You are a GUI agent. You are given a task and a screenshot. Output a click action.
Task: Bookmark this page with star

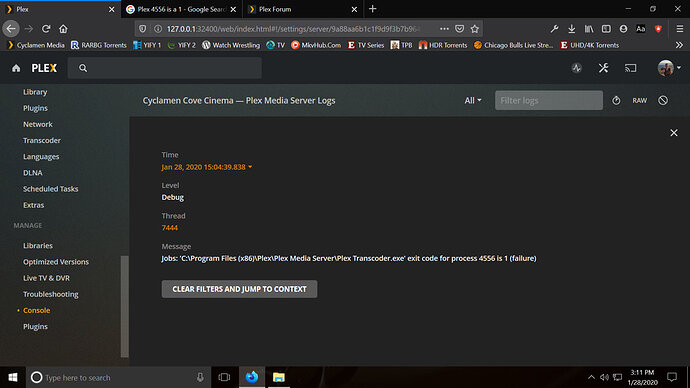click(474, 29)
